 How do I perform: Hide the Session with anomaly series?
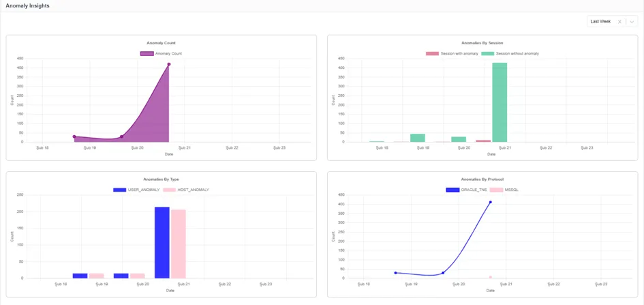(452, 53)
